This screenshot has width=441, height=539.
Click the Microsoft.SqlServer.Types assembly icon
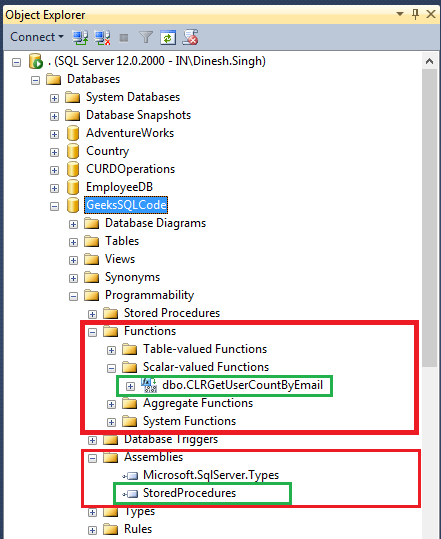(130, 476)
